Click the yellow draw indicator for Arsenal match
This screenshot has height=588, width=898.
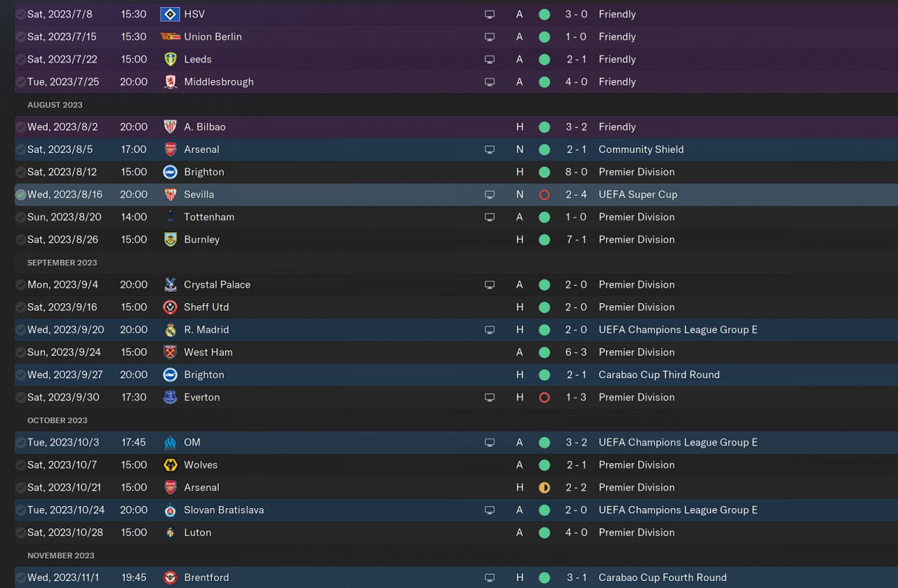(544, 488)
